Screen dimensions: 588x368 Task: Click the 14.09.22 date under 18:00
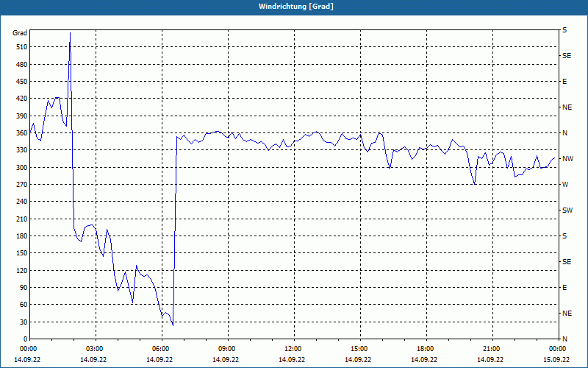click(x=424, y=360)
